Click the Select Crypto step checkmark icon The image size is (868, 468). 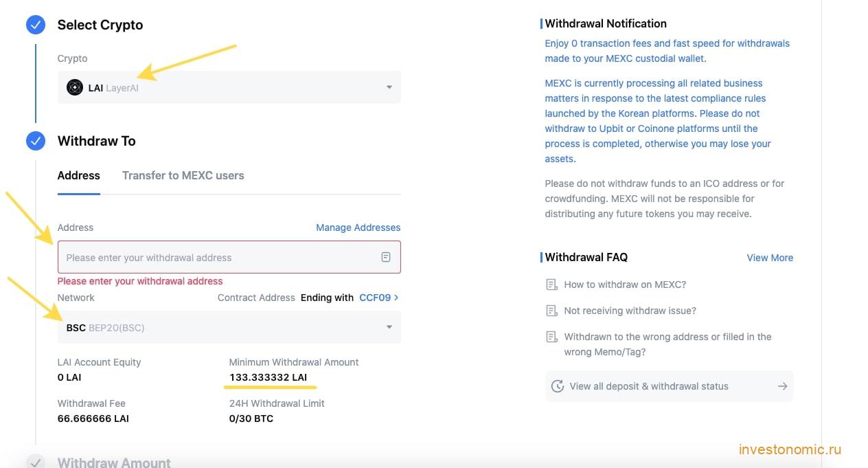36,25
